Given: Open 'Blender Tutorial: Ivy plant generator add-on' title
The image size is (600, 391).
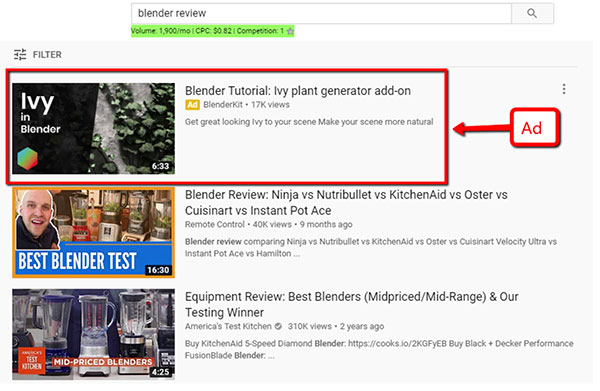Looking at the screenshot, I should click(x=298, y=91).
